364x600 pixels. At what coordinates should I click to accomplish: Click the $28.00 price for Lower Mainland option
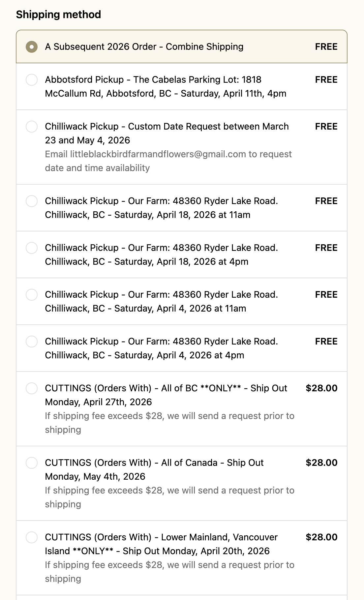(321, 537)
